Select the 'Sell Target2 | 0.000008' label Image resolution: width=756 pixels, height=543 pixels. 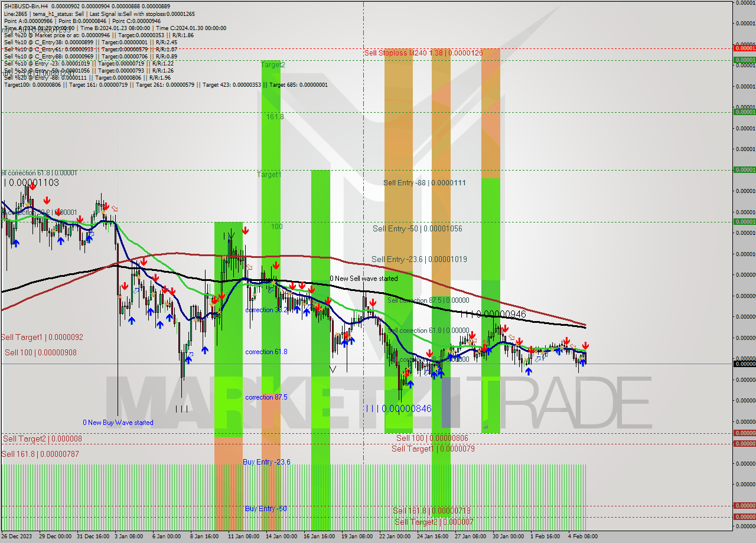(x=43, y=439)
